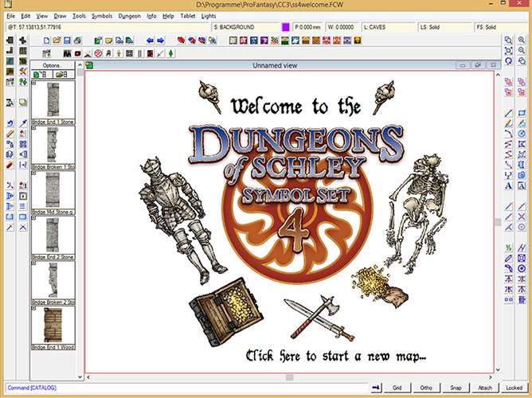Click the red-white circular symbol icon

(x=99, y=53)
